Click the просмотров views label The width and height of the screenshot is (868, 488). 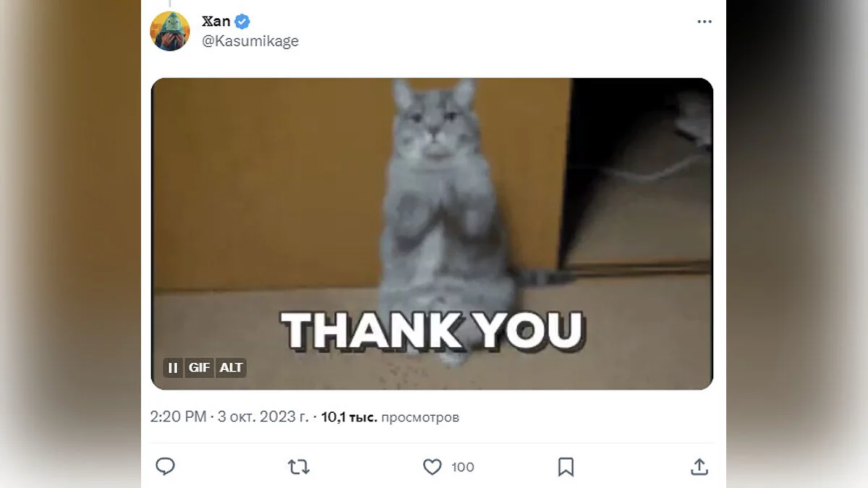pos(420,417)
